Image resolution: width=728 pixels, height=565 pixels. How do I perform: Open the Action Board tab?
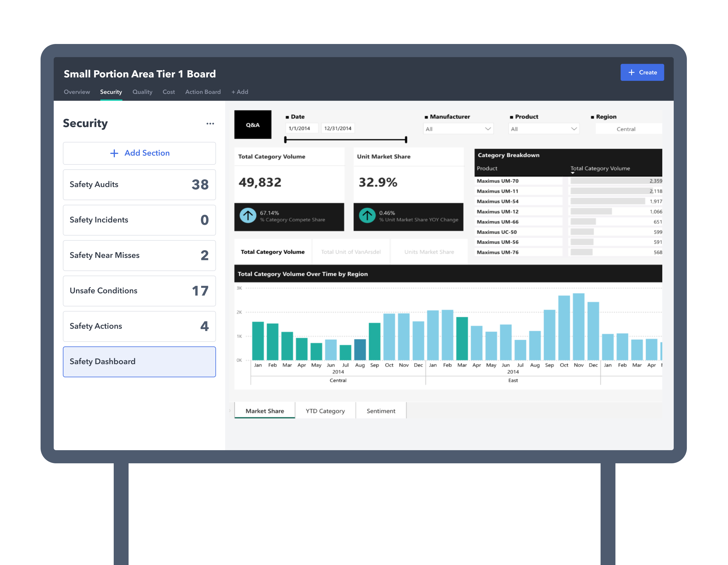[x=203, y=92]
